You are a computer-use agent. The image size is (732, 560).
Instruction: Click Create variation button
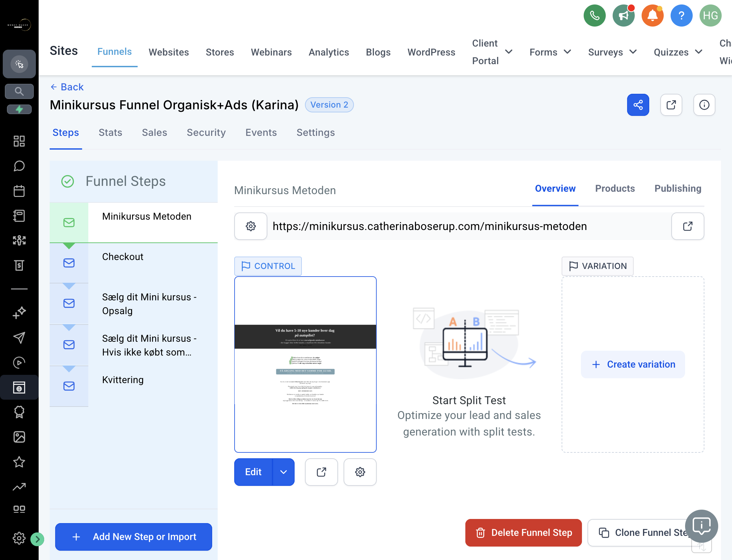[x=633, y=364]
